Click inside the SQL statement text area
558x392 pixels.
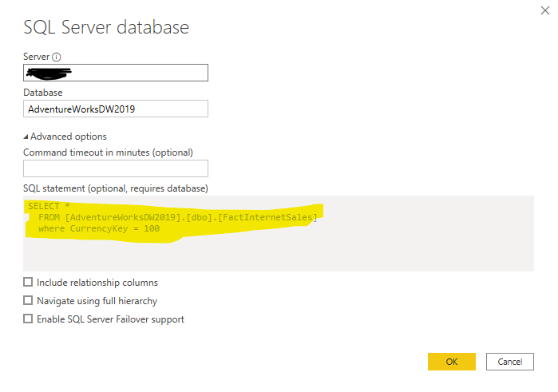[279, 234]
